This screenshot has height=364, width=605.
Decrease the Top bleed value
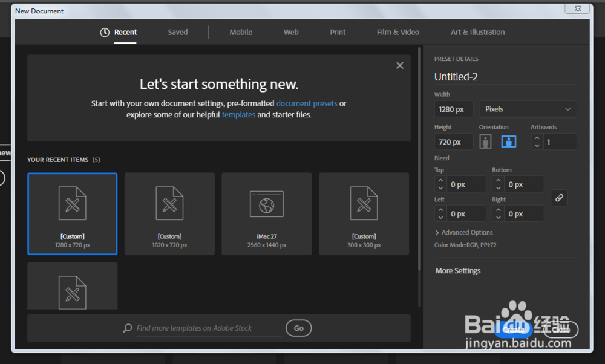tap(440, 188)
